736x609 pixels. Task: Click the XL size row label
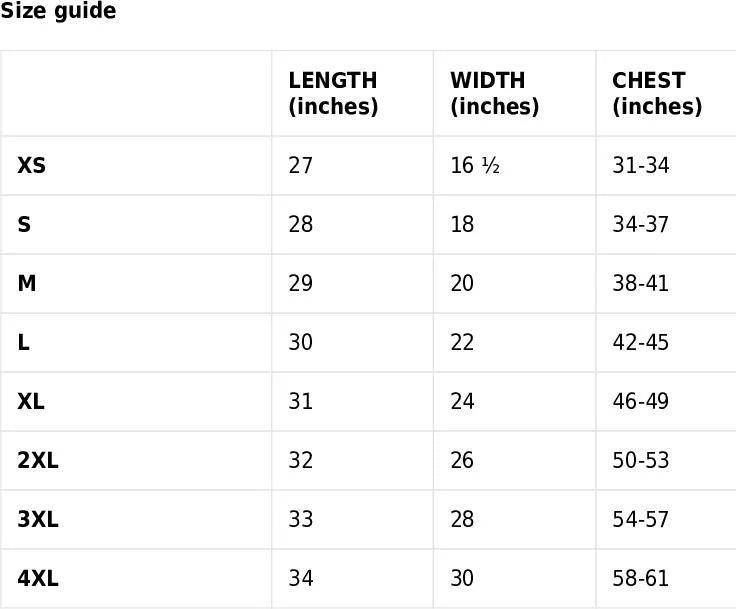[31, 401]
